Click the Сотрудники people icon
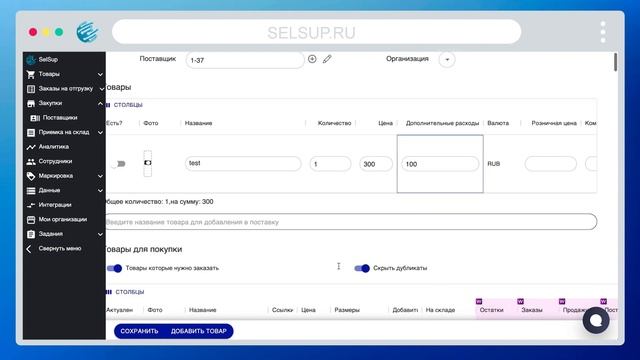 [x=31, y=162]
